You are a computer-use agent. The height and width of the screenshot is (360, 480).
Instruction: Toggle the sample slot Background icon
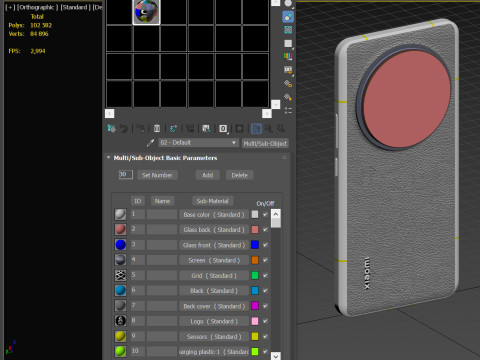288,30
